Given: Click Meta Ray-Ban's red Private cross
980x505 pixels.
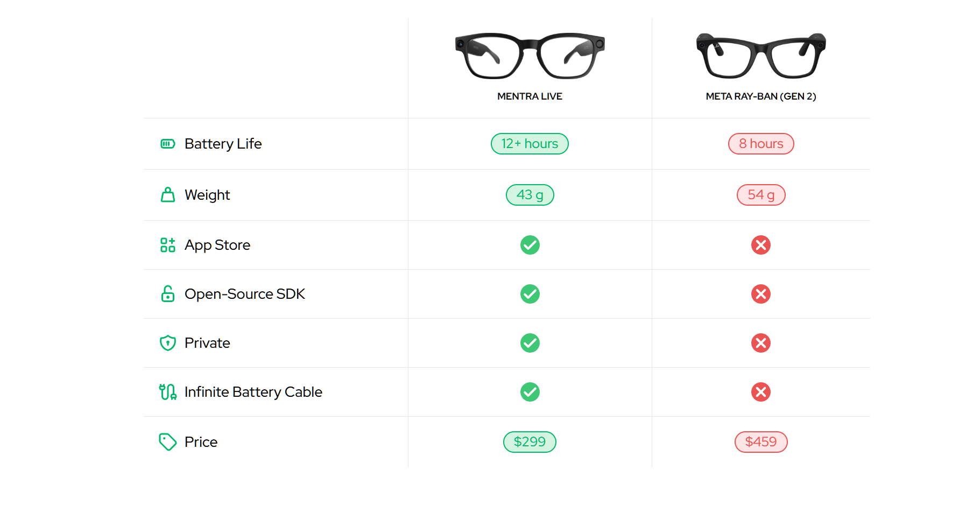Looking at the screenshot, I should pos(761,343).
